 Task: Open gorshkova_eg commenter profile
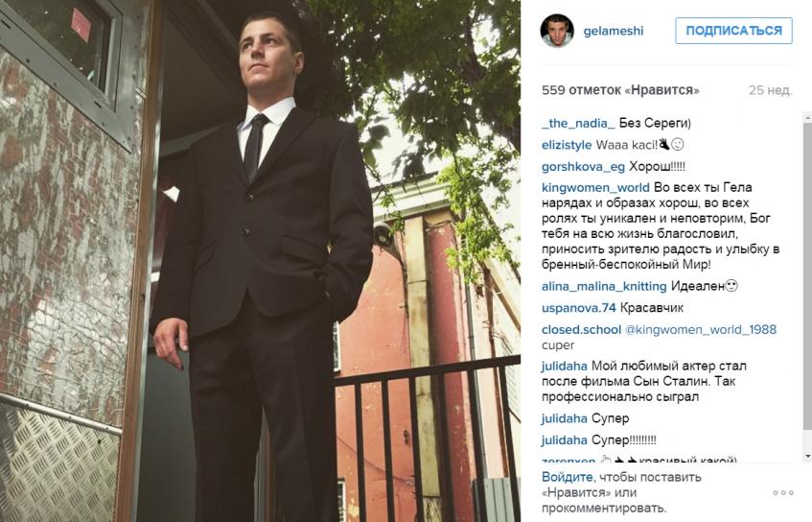[583, 167]
